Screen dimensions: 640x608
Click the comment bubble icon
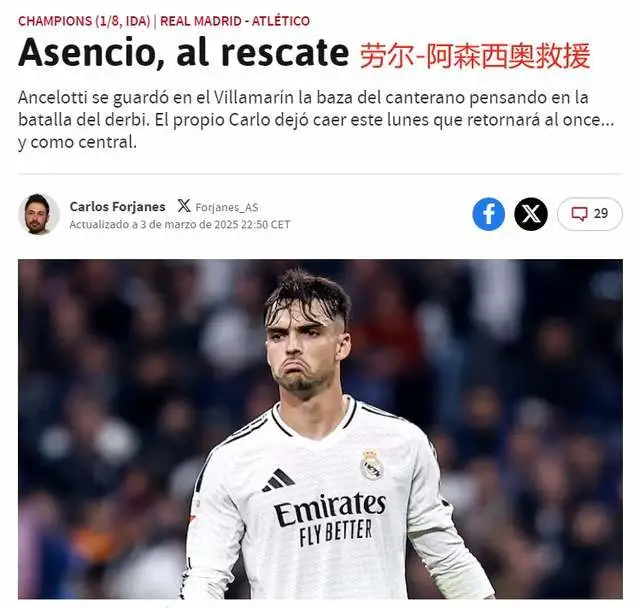pyautogui.click(x=579, y=213)
